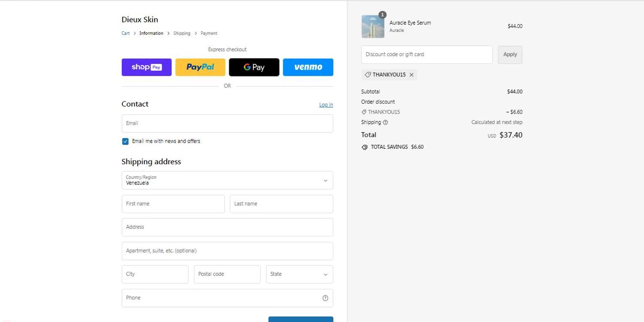The width and height of the screenshot is (644, 322).
Task: Uncheck Email me with news and offers
Action: [x=125, y=141]
